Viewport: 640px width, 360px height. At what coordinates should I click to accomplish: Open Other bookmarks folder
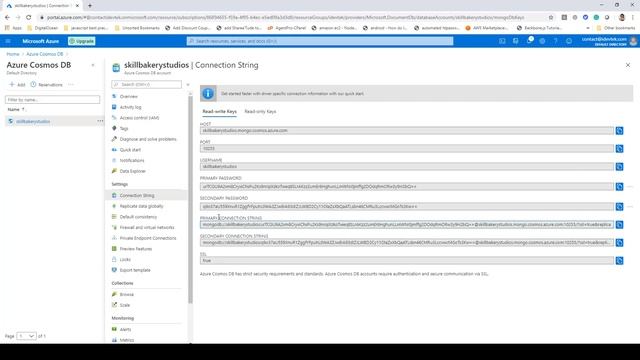pos(616,28)
